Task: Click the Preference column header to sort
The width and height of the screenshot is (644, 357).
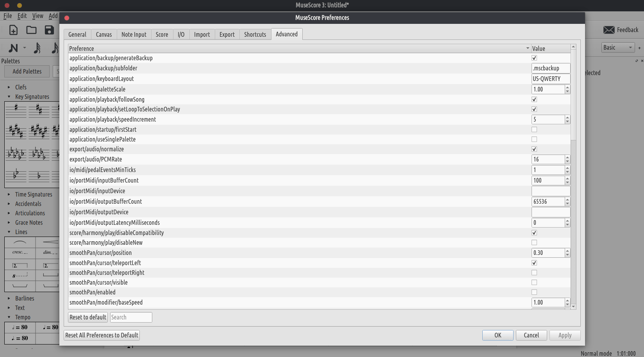Action: [x=300, y=48]
